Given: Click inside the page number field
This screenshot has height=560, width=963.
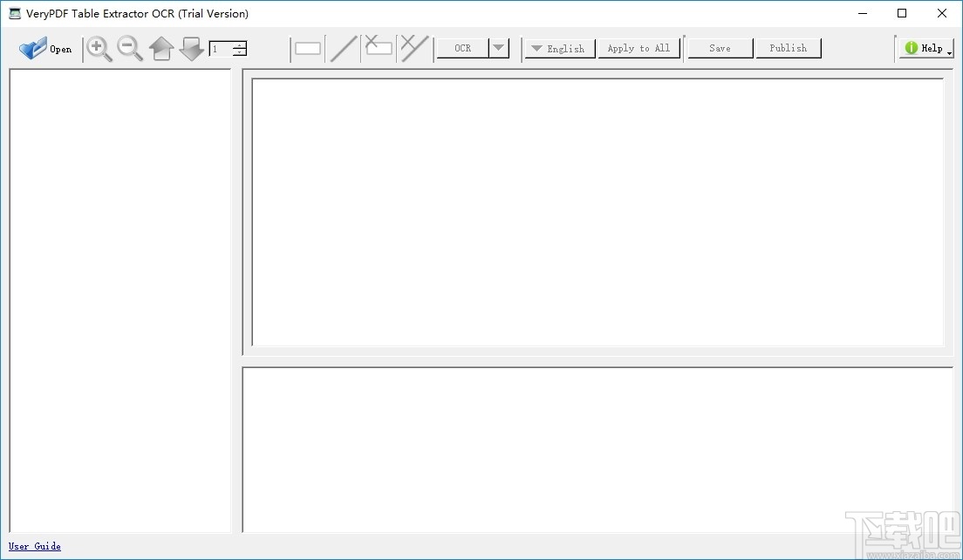Looking at the screenshot, I should coord(220,49).
